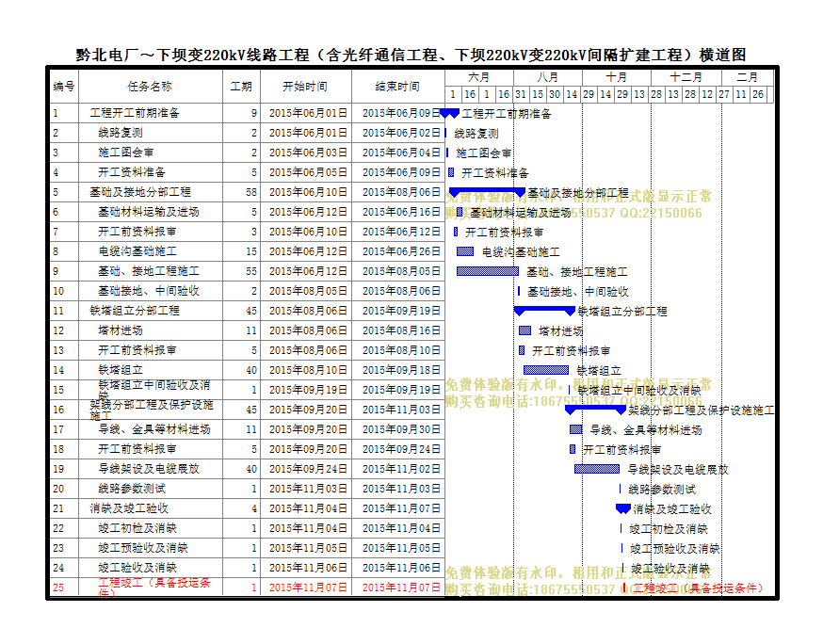823x644 pixels.
Task: Select task name 竣工验收及消缺 in table
Action: [137, 568]
